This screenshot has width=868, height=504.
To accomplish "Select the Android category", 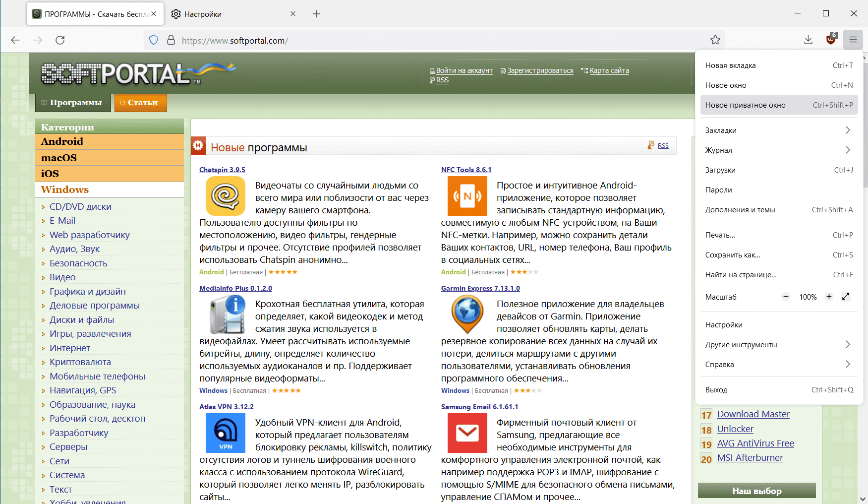I will pos(110,141).
